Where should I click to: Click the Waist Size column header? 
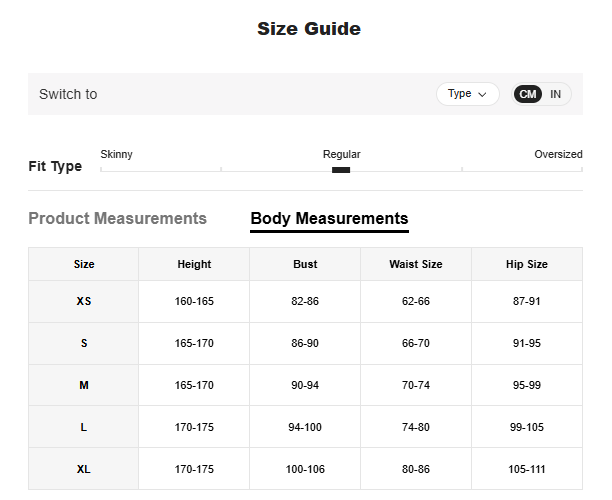(x=416, y=264)
